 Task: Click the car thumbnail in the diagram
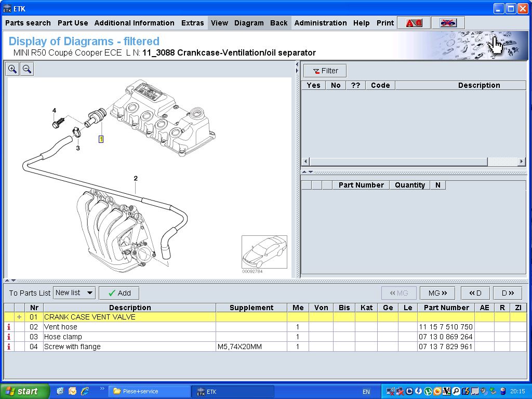tap(264, 252)
